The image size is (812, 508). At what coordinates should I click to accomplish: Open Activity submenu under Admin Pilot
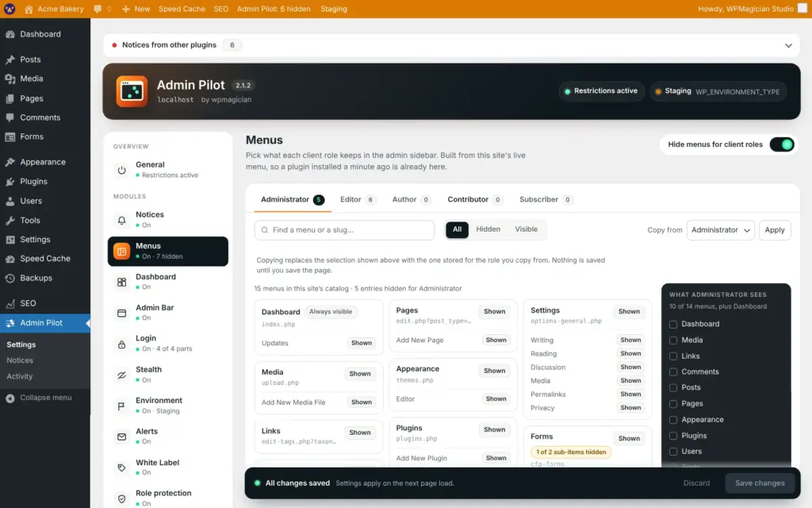pyautogui.click(x=20, y=377)
